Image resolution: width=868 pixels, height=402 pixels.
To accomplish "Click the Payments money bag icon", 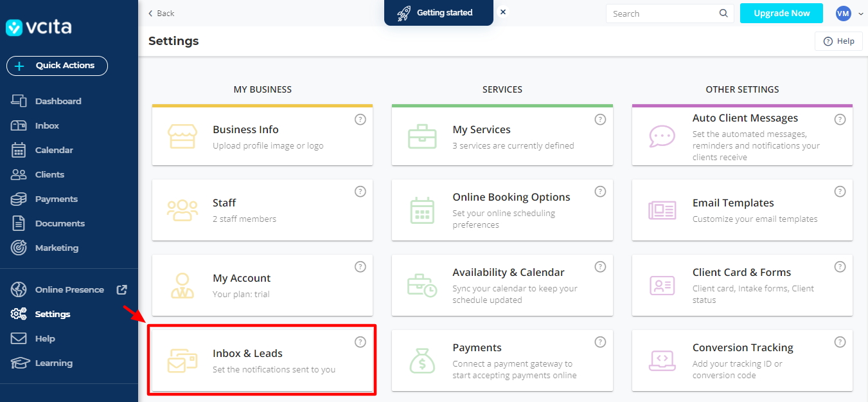I will click(x=422, y=361).
